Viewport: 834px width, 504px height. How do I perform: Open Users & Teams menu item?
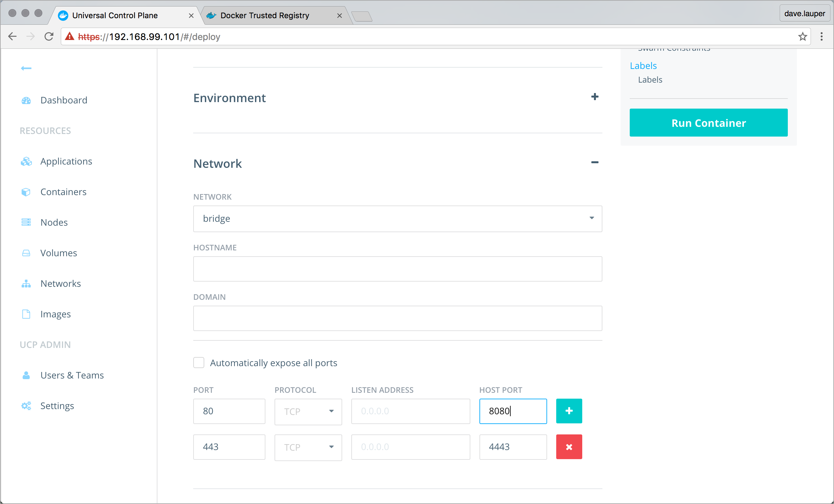pos(72,375)
